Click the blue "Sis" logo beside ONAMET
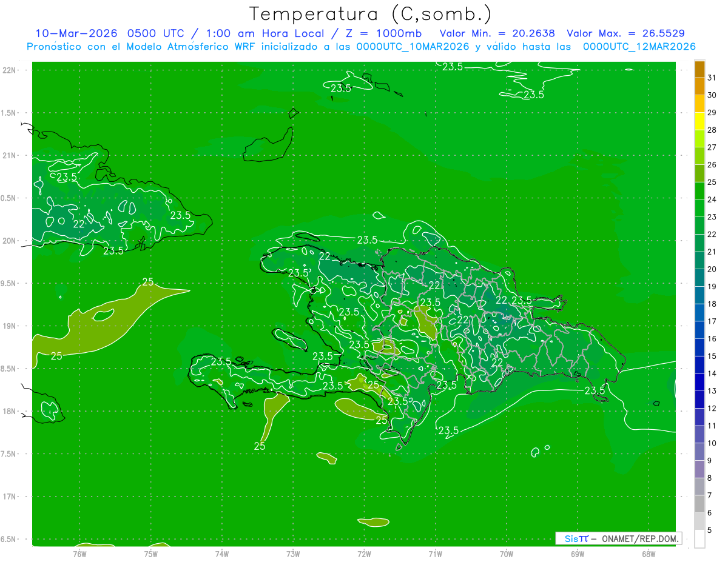The height and width of the screenshot is (562, 728). [x=571, y=538]
